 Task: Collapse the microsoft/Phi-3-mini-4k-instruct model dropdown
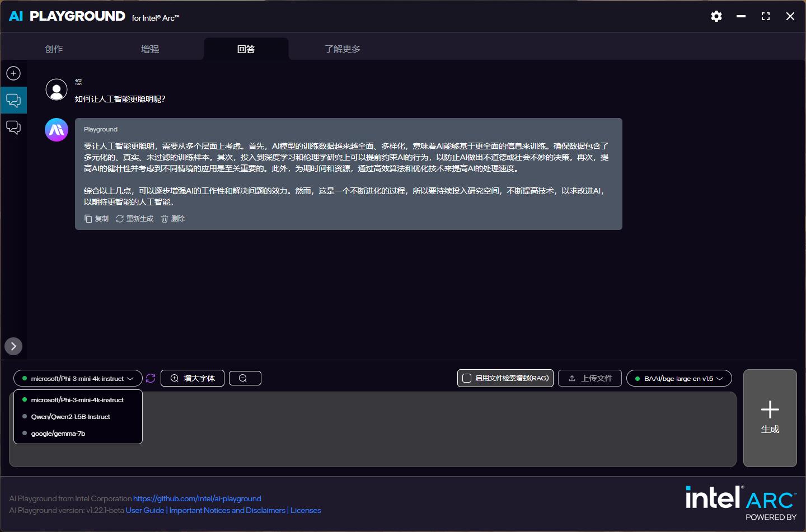click(x=78, y=379)
